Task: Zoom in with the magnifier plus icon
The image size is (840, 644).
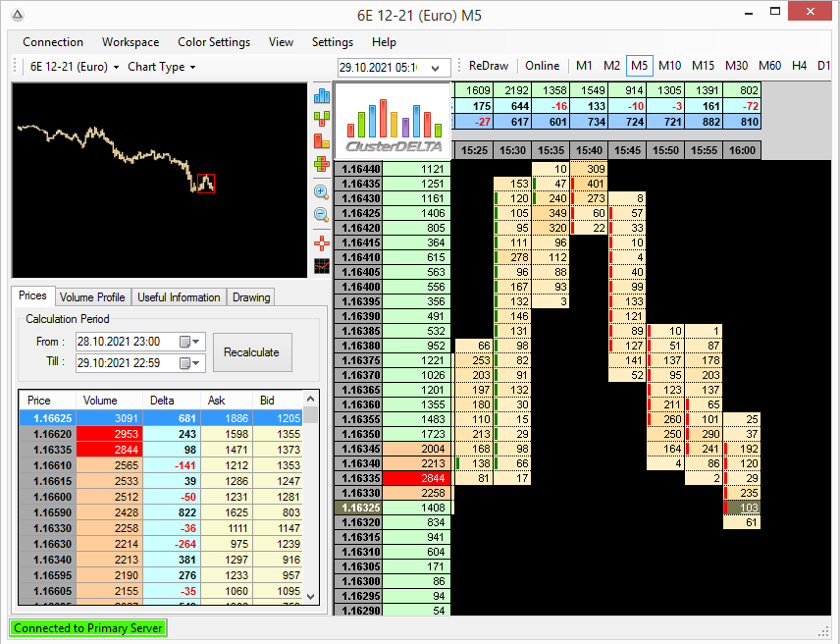Action: click(321, 191)
